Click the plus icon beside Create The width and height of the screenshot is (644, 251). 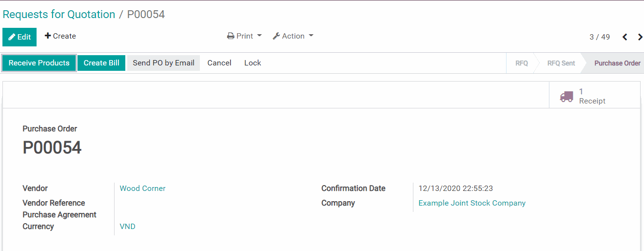click(x=48, y=36)
